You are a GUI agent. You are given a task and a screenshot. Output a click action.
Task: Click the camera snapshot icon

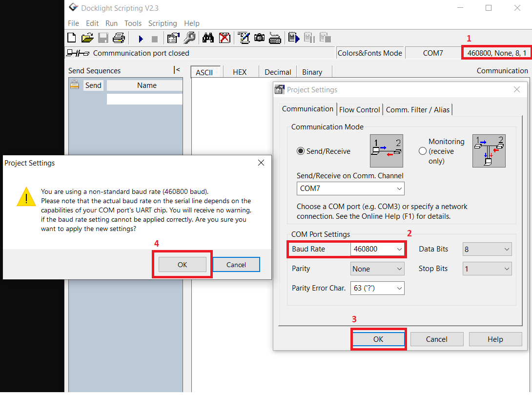[x=259, y=38]
